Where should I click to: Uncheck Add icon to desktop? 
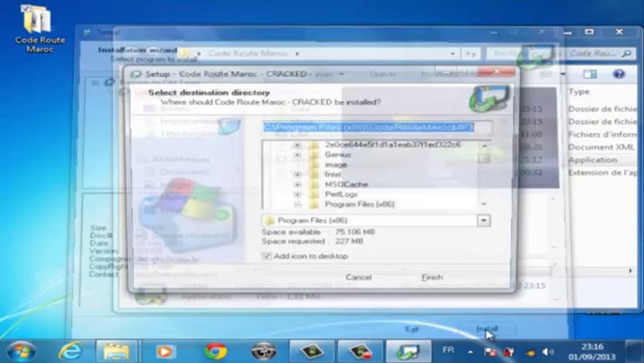(267, 256)
